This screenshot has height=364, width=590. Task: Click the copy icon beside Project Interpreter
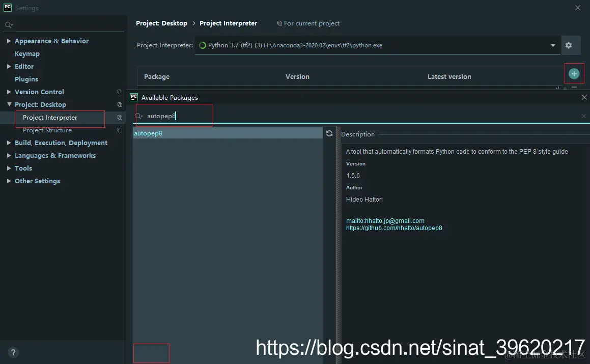click(x=120, y=118)
